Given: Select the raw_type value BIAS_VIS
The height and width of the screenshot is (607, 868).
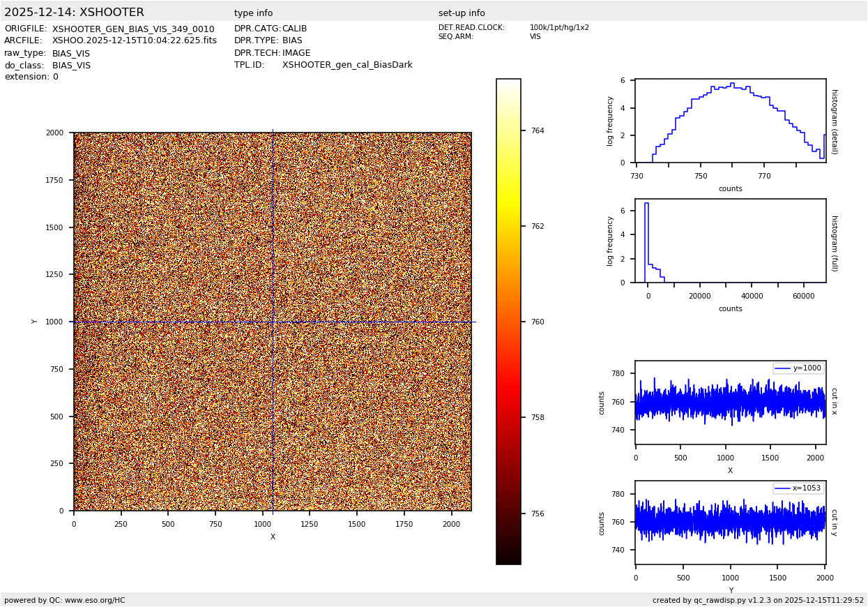Looking at the screenshot, I should pyautogui.click(x=71, y=53).
